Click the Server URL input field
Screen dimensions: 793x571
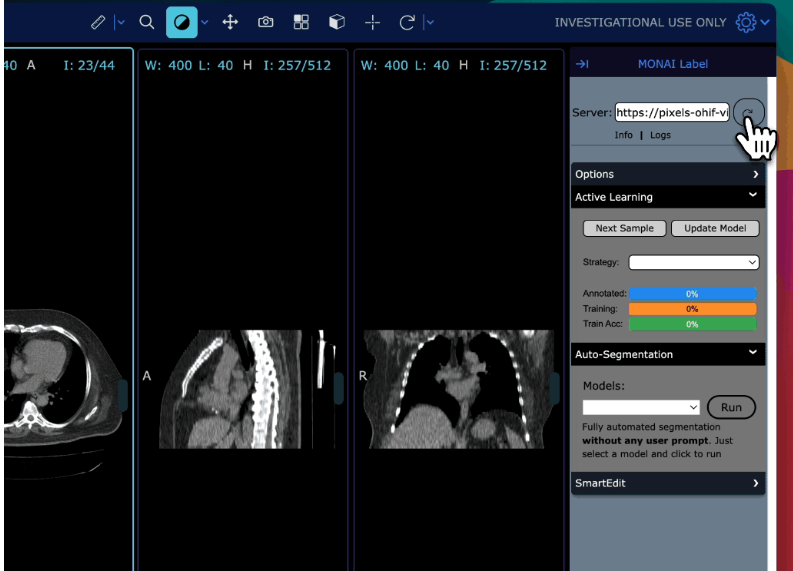672,112
